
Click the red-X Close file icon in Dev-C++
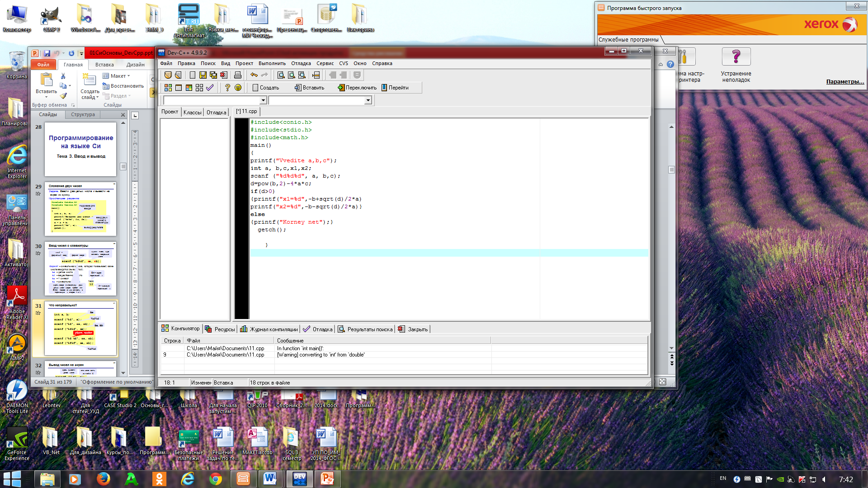[223, 75]
